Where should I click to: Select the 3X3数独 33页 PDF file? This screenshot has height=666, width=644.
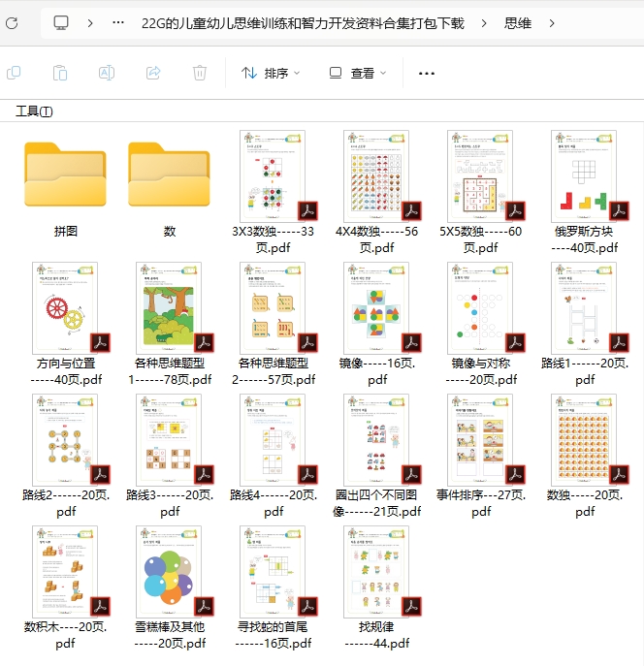(273, 175)
